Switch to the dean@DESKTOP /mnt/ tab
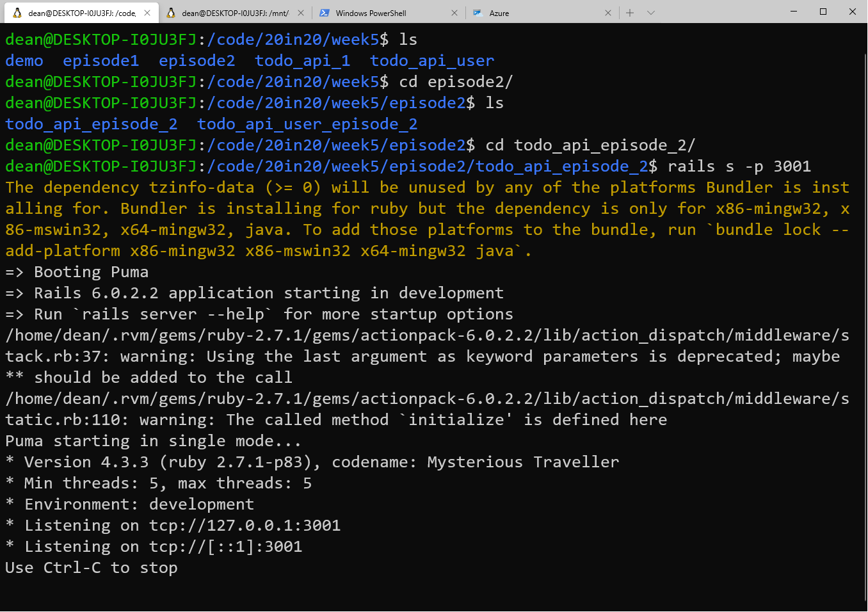The image size is (868, 612). coord(234,13)
